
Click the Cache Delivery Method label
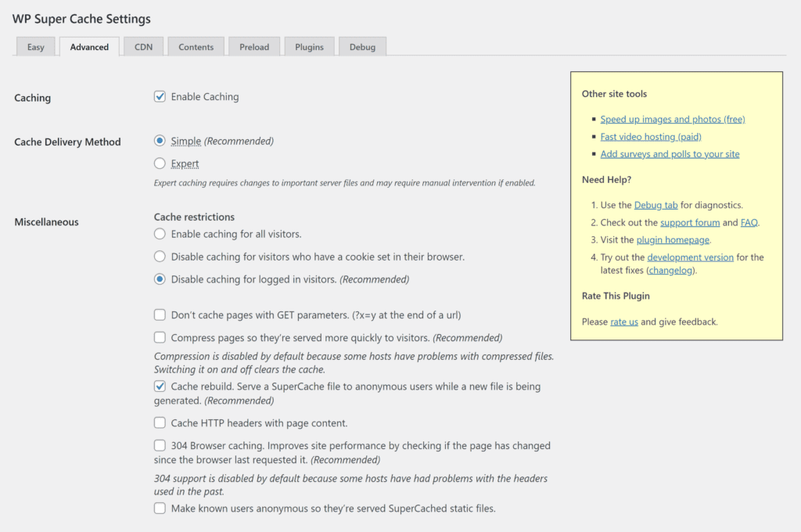(x=67, y=142)
